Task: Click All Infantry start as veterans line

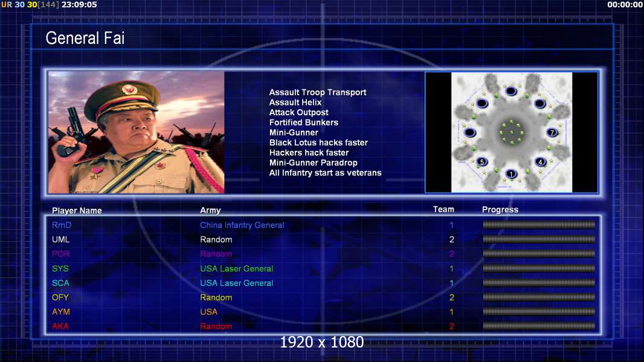Action: 325,173
